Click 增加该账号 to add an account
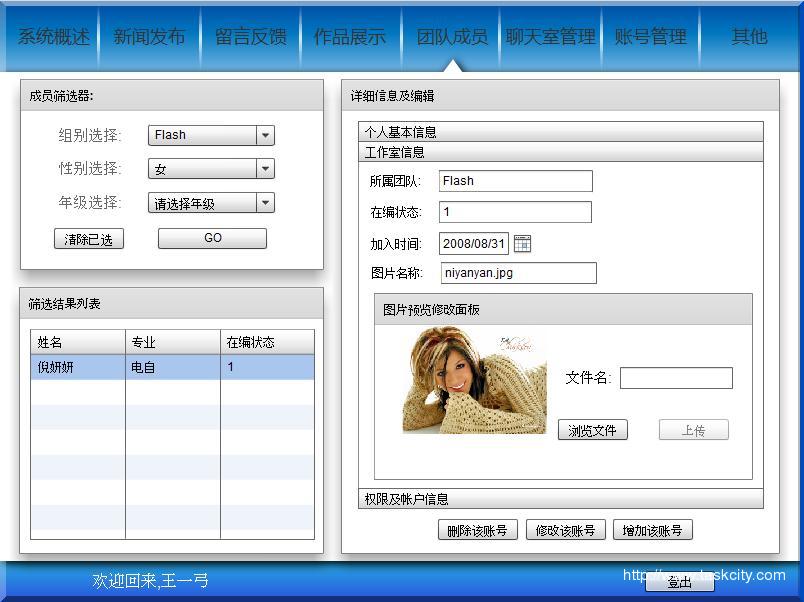Viewport: 804px width, 602px height. point(652,530)
